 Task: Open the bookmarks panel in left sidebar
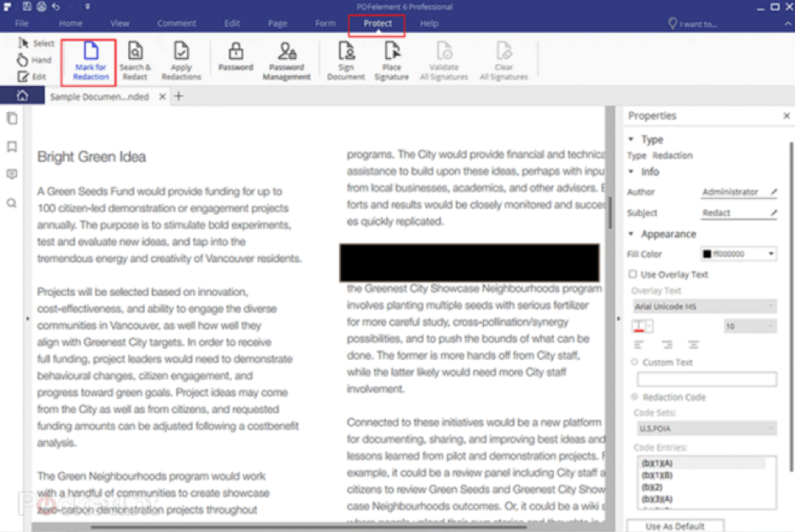(12, 147)
